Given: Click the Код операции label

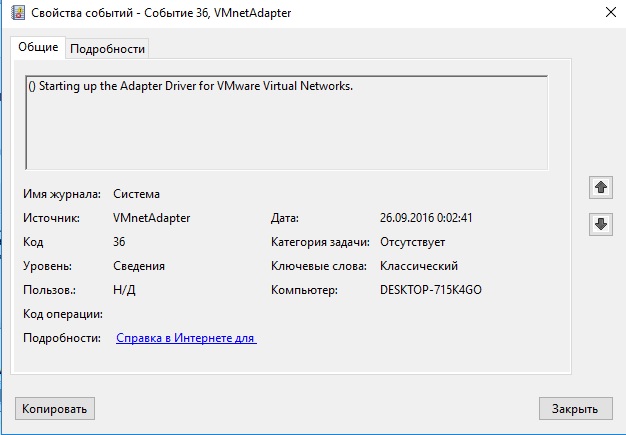Looking at the screenshot, I should tap(63, 314).
